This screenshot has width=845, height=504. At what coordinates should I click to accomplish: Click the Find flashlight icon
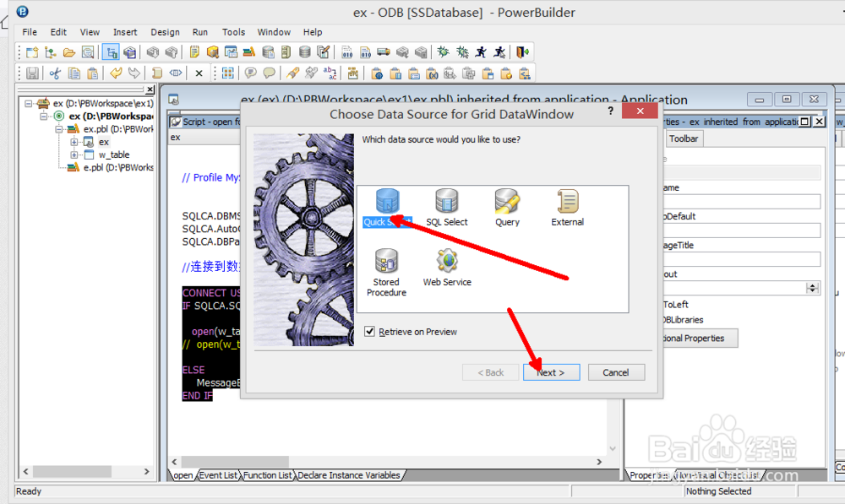(292, 73)
